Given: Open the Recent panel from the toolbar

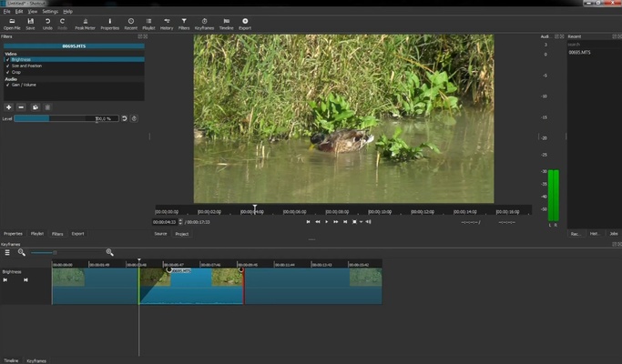Looking at the screenshot, I should [131, 24].
